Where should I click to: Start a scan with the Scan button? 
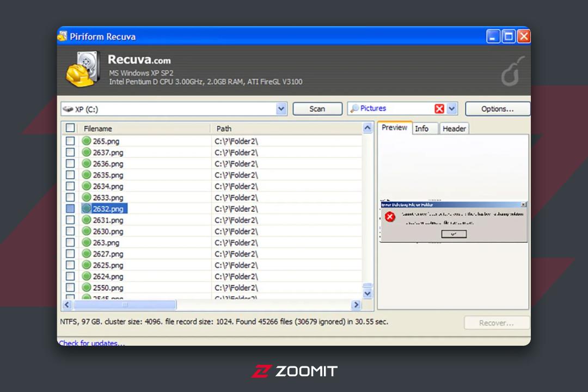click(x=317, y=109)
